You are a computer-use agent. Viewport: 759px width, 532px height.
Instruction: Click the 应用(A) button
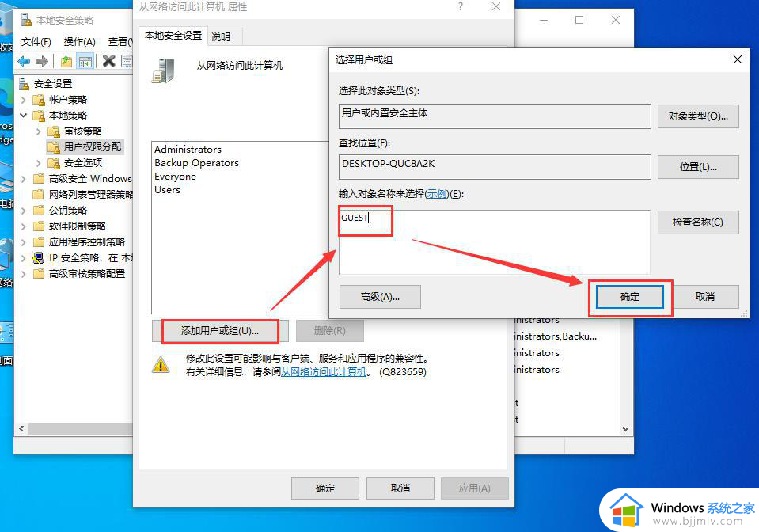point(475,488)
